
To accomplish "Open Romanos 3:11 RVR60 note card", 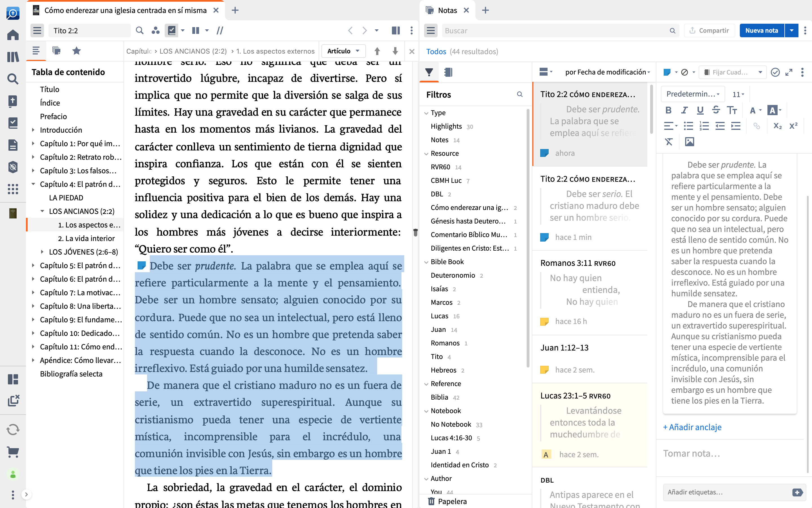I will point(590,293).
